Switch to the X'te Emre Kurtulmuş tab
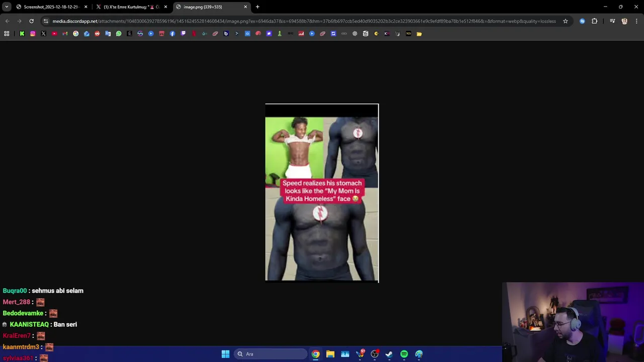The image size is (644, 362). coord(131,7)
